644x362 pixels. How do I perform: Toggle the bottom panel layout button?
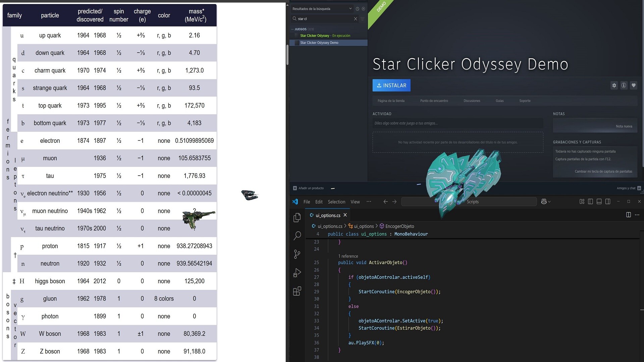click(x=599, y=201)
